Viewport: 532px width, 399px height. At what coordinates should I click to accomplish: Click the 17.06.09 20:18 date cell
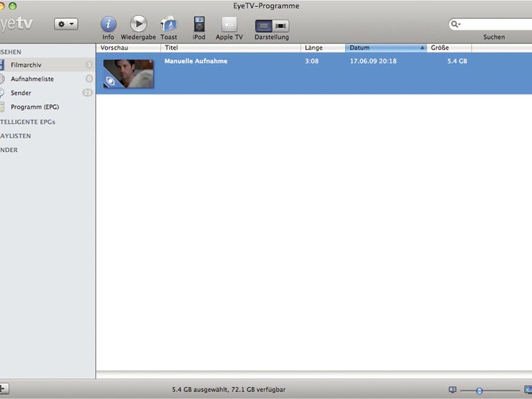pos(373,61)
